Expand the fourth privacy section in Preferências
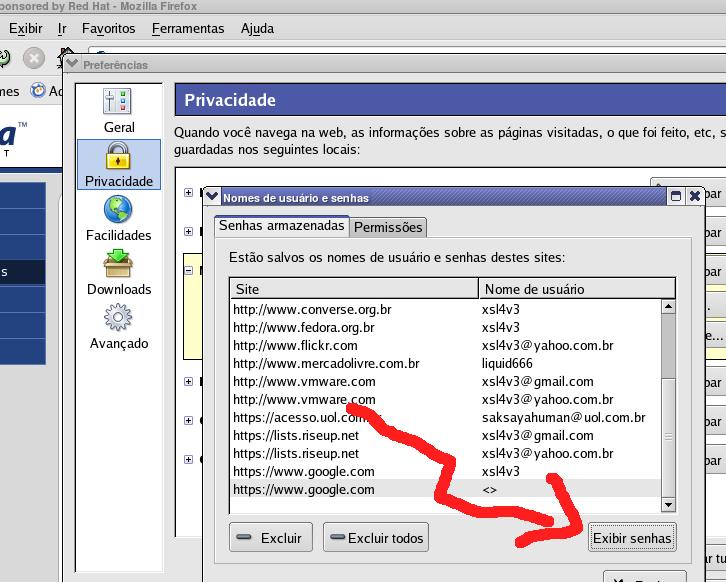The height and width of the screenshot is (582, 726). (x=188, y=382)
